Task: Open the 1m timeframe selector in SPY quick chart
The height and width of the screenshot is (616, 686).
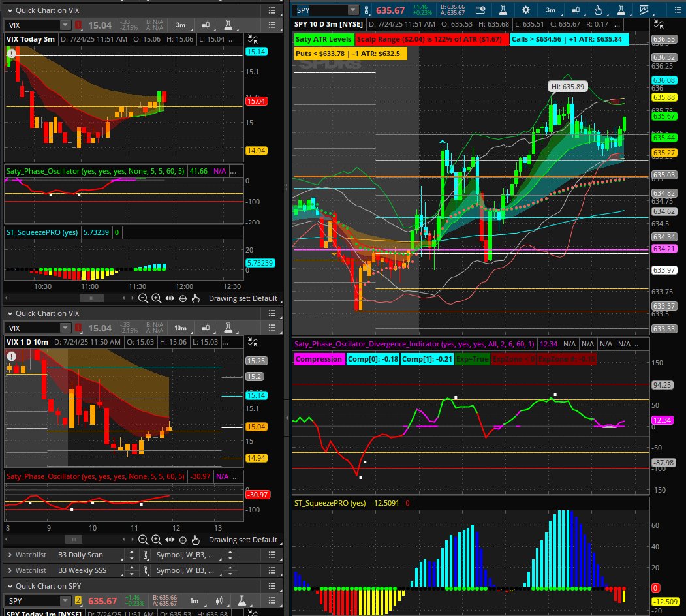Action: 195,601
